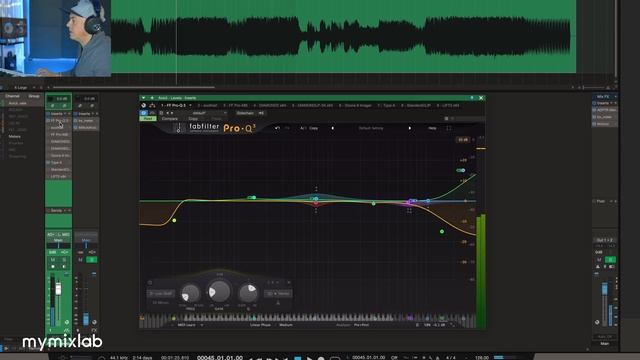Image resolution: width=640 pixels, height=360 pixels.
Task: Select the purple EQ band dot
Action: click(409, 202)
